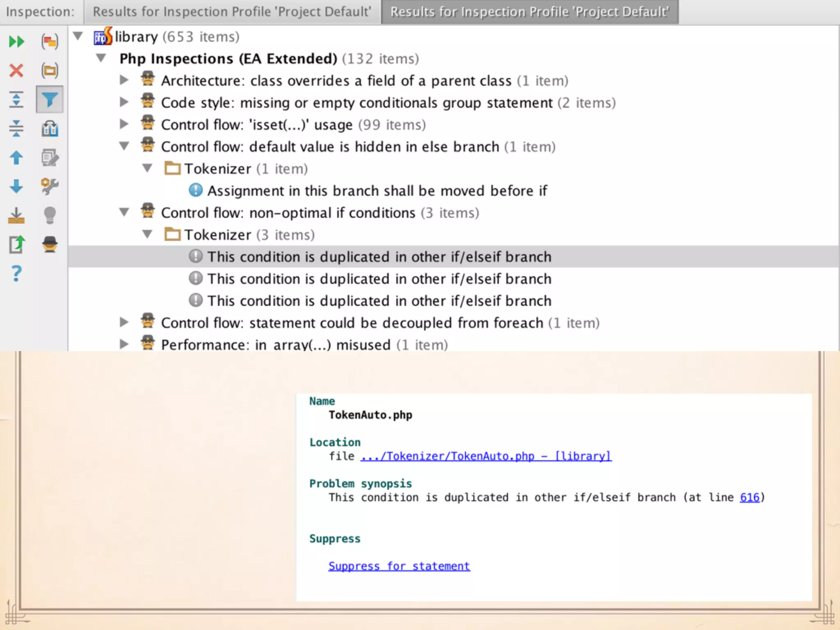Image resolution: width=840 pixels, height=630 pixels.
Task: Toggle the group by directory icon
Action: pos(50,71)
